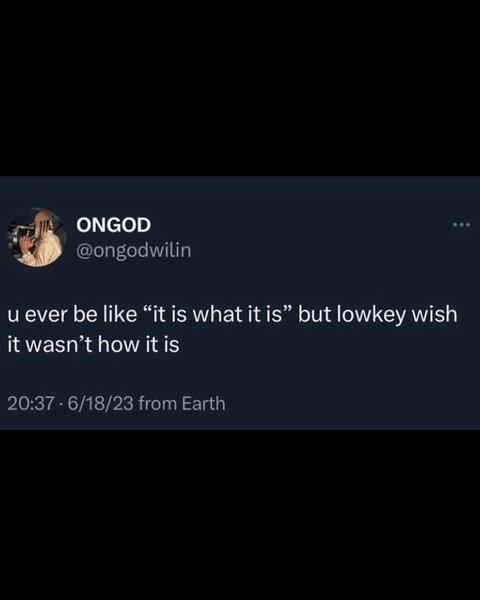
Task: Click the word "from" before Earth
Action: point(158,404)
